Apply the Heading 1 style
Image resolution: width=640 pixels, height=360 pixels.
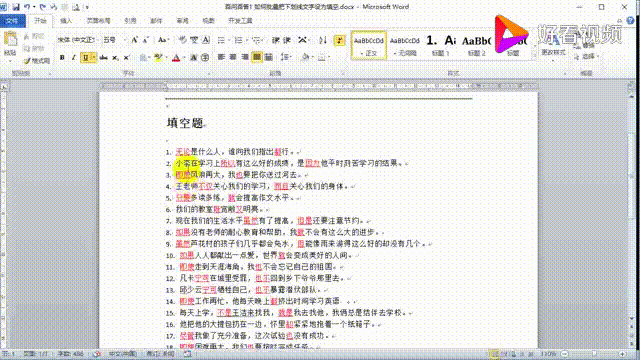coord(440,45)
